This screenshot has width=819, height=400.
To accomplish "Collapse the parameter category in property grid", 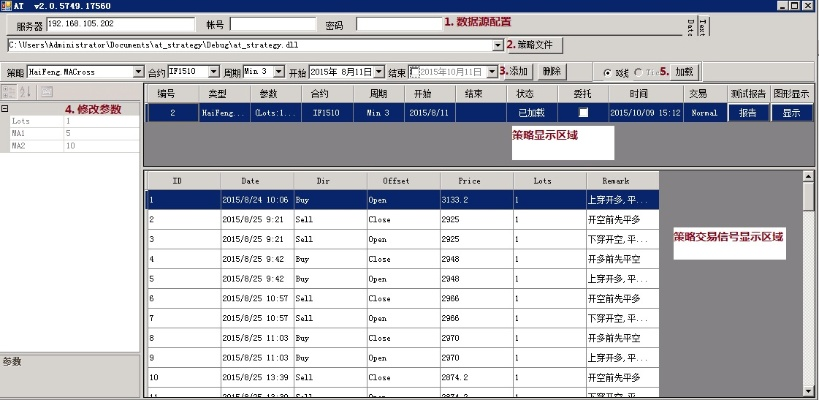I will click(6, 108).
